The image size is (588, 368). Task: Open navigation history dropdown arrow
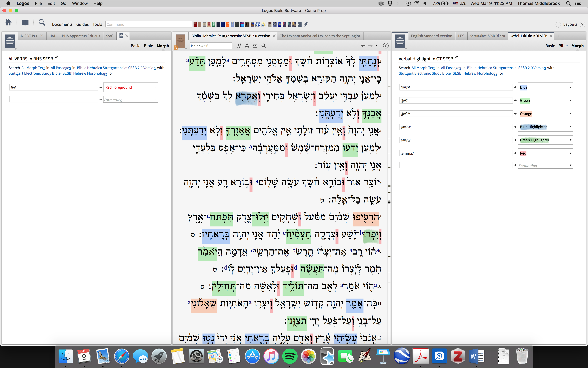coord(376,46)
